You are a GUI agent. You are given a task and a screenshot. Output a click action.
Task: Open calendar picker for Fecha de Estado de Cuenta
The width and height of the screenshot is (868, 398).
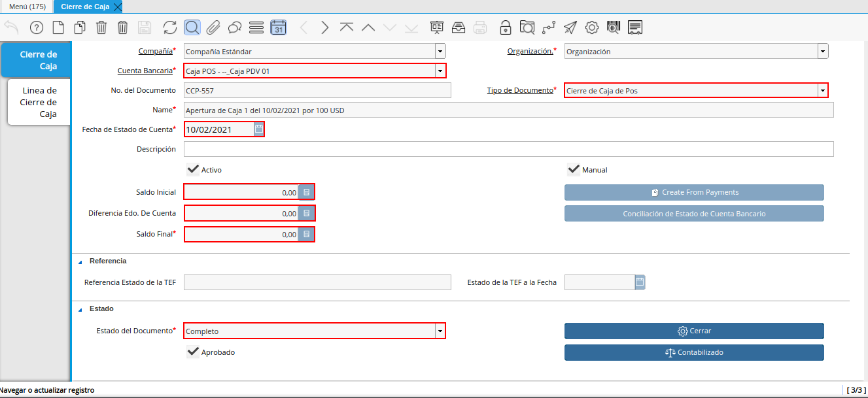259,129
